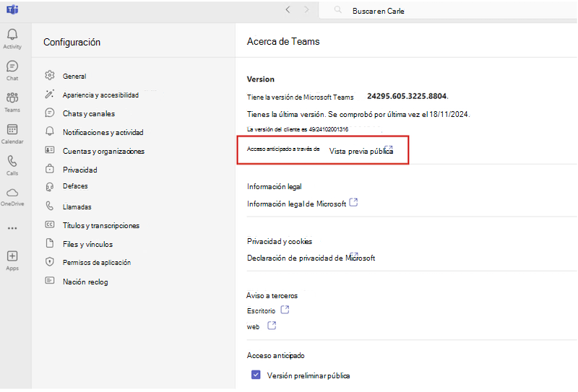Open the Vista previa pública link
This screenshot has height=392, width=578.
(x=361, y=151)
